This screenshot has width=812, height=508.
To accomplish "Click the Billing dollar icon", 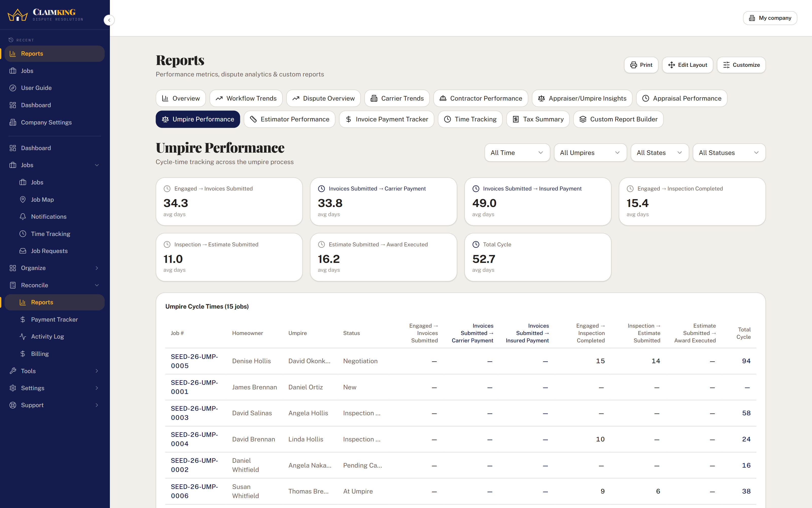I will coord(23,354).
